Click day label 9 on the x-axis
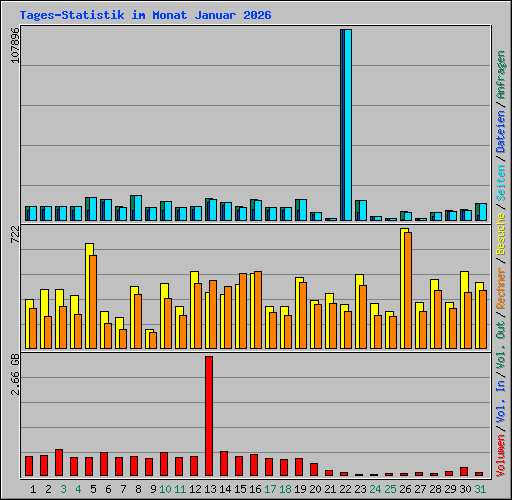 click(153, 489)
